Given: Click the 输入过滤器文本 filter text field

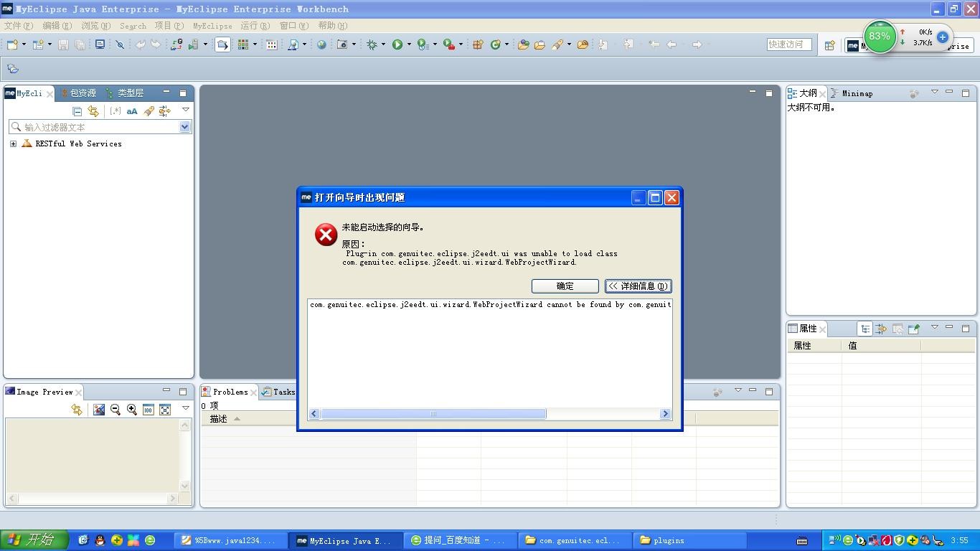Looking at the screenshot, I should click(x=100, y=127).
